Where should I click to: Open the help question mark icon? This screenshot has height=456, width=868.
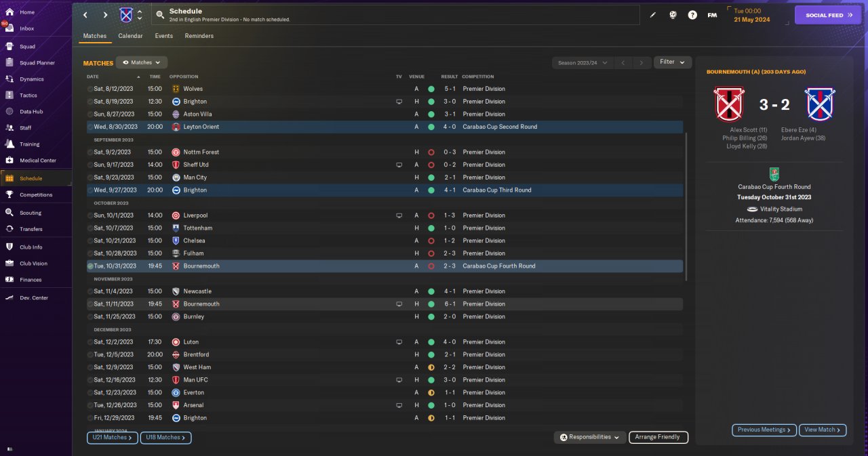(x=692, y=15)
